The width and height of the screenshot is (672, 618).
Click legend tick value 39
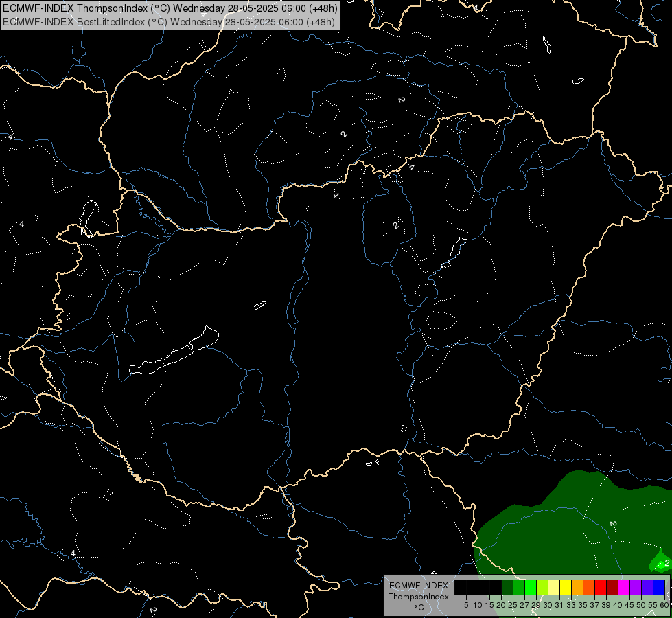point(606,605)
